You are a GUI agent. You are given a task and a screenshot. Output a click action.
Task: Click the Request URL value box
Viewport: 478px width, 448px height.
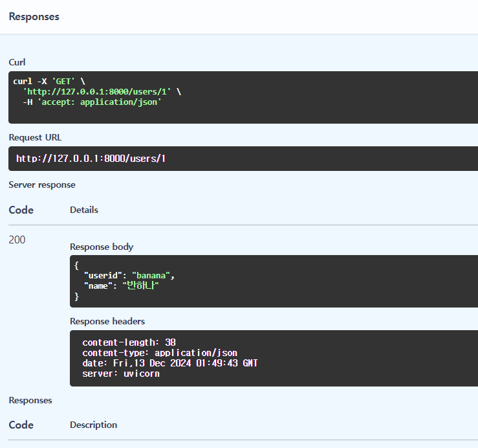coord(243,159)
